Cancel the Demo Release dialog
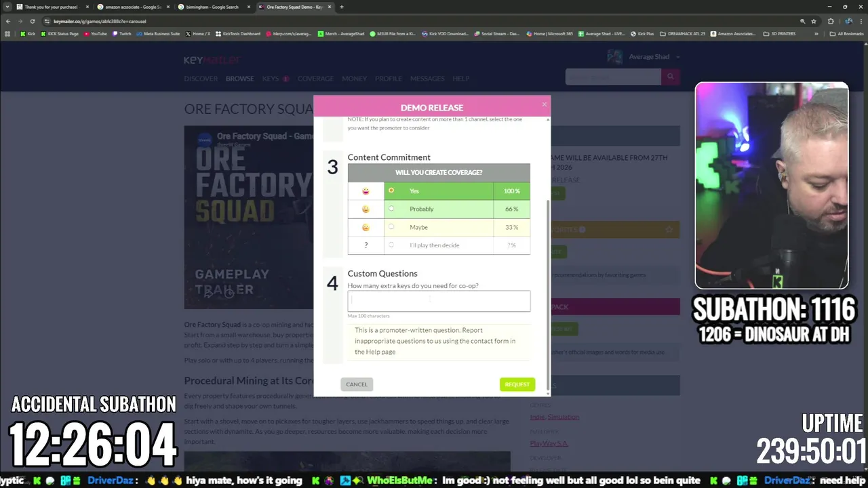868x488 pixels. coord(357,384)
